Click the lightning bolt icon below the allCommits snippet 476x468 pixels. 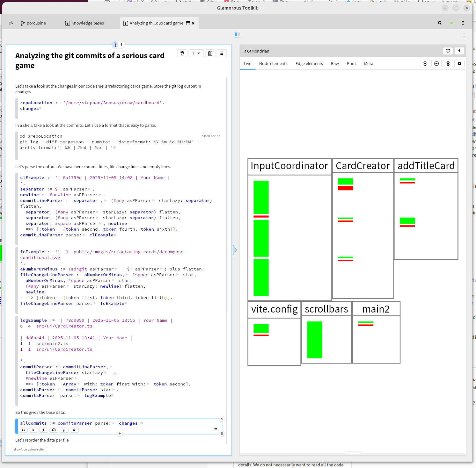pyautogui.click(x=44, y=430)
